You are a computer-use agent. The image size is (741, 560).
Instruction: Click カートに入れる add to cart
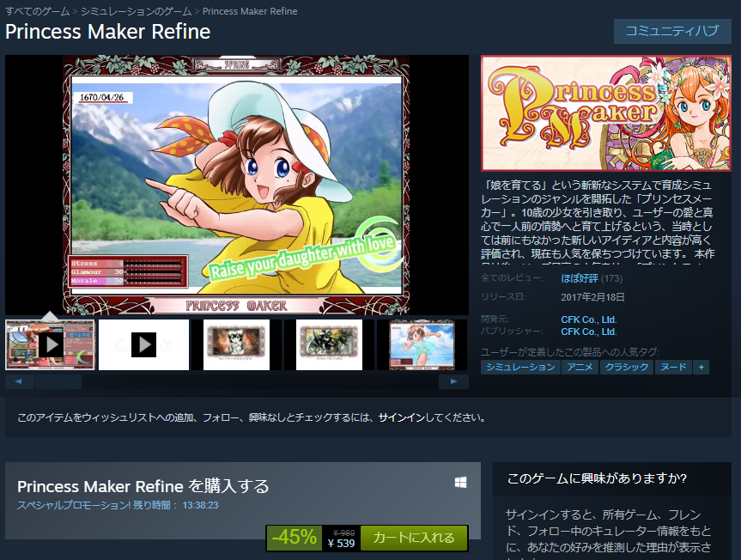click(414, 538)
